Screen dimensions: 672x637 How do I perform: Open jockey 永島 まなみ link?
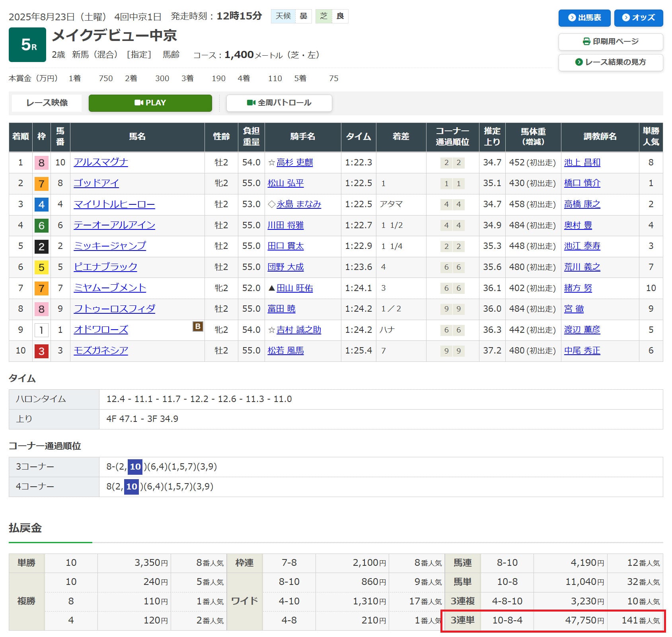298,204
